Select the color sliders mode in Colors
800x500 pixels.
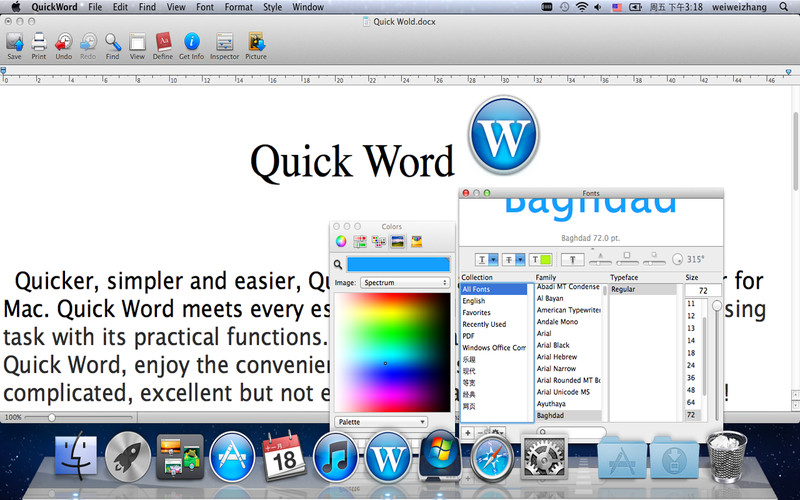(360, 241)
